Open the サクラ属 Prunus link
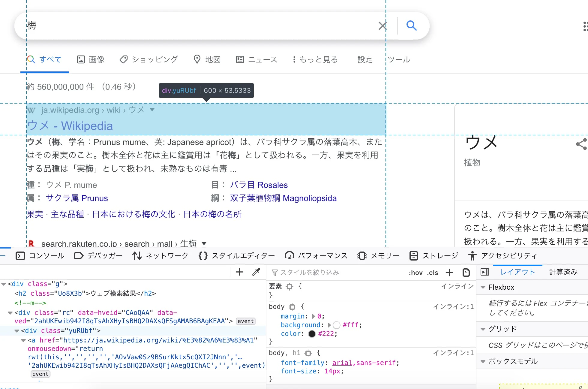The width and height of the screenshot is (588, 389). [77, 198]
